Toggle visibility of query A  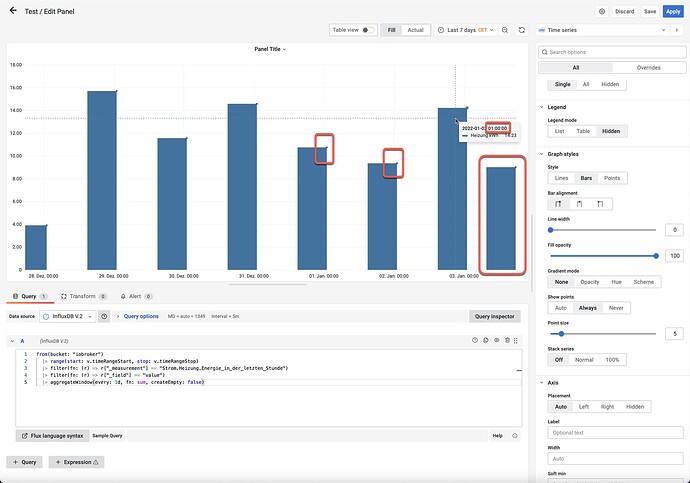[496, 340]
